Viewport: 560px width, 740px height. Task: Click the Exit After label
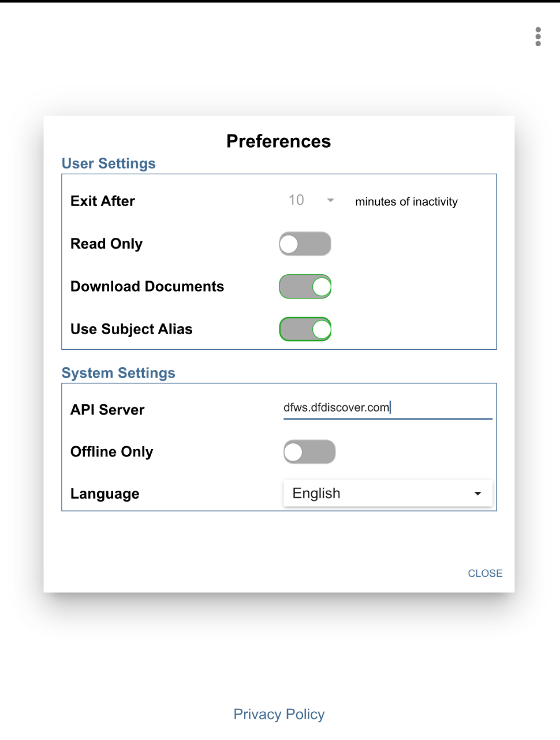pyautogui.click(x=103, y=201)
